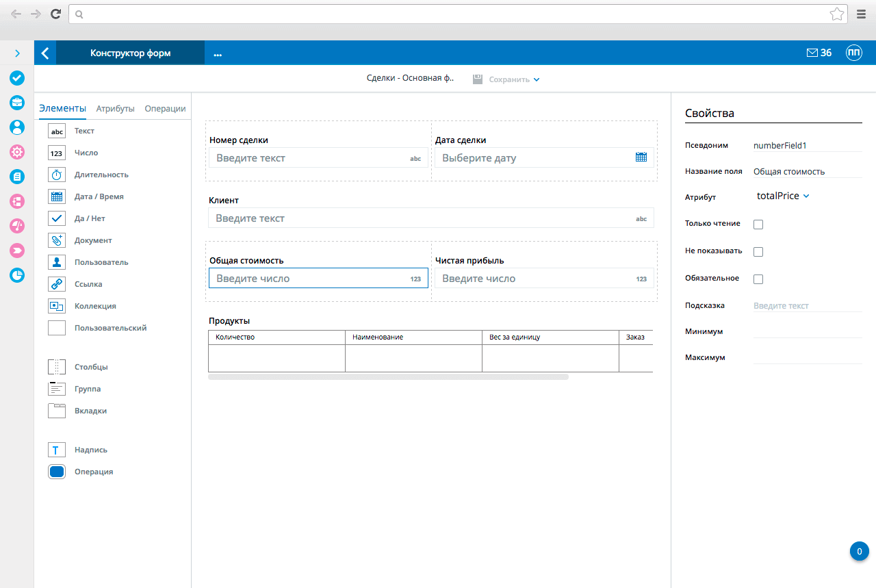The image size is (876, 588).
Task: Click the Наименование column header
Action: pyautogui.click(x=413, y=337)
